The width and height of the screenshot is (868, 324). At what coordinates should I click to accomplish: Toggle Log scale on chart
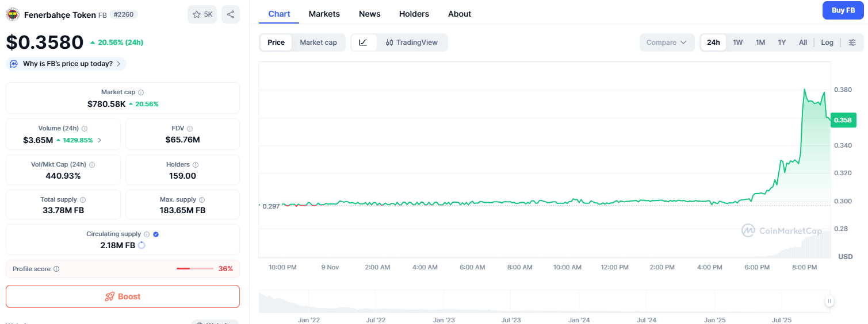coord(827,43)
